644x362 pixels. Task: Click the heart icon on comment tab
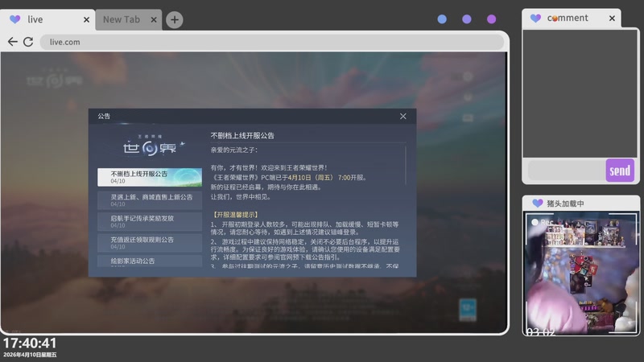tap(535, 18)
